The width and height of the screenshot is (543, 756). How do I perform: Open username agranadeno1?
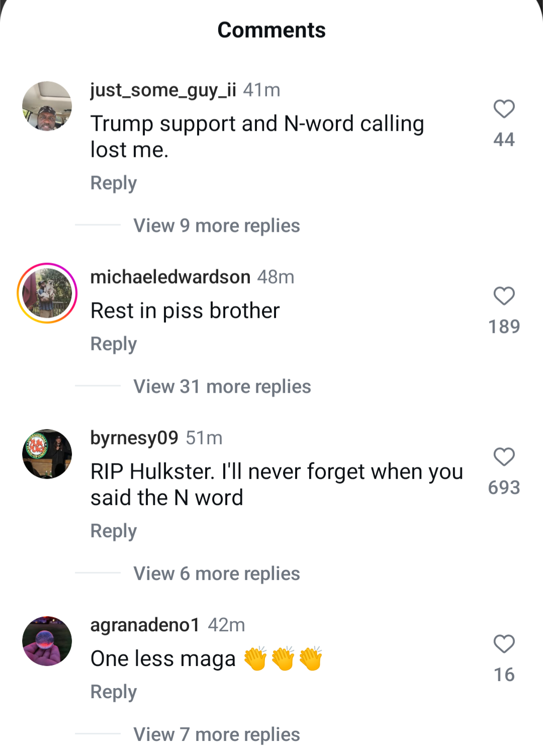145,625
